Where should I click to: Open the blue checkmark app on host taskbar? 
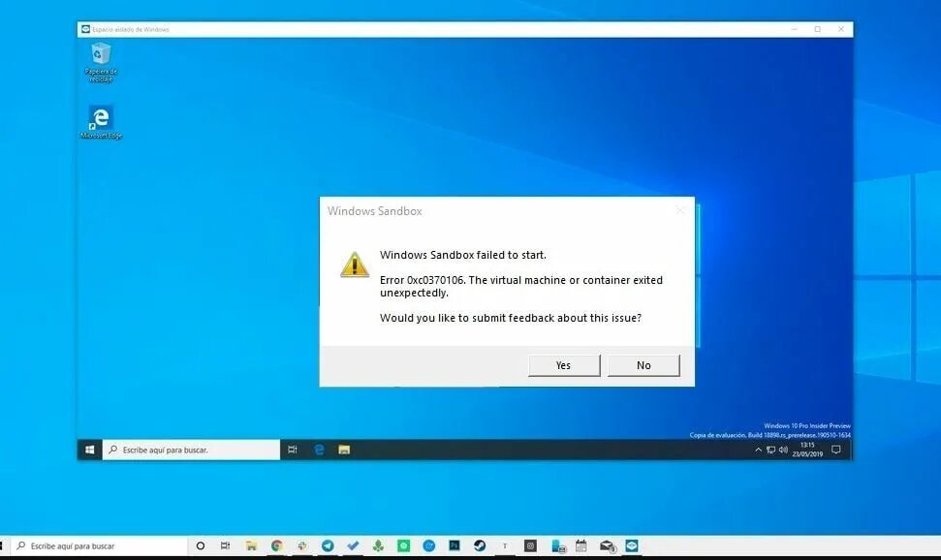click(353, 545)
